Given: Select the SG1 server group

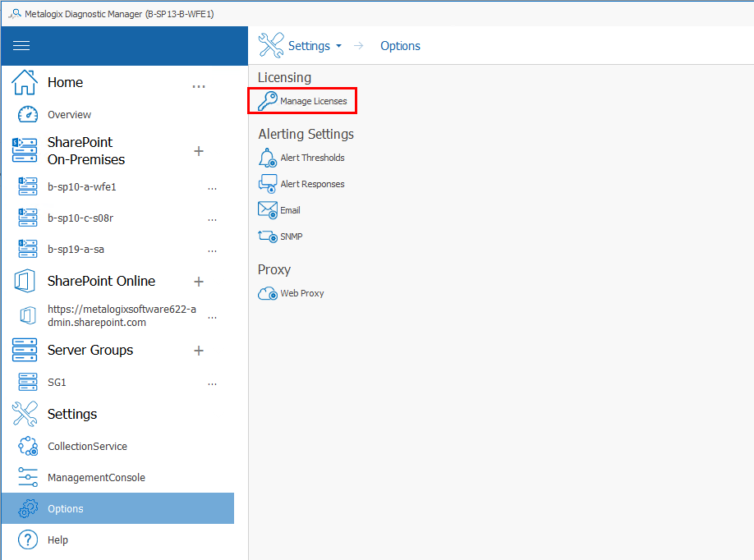Looking at the screenshot, I should [57, 382].
